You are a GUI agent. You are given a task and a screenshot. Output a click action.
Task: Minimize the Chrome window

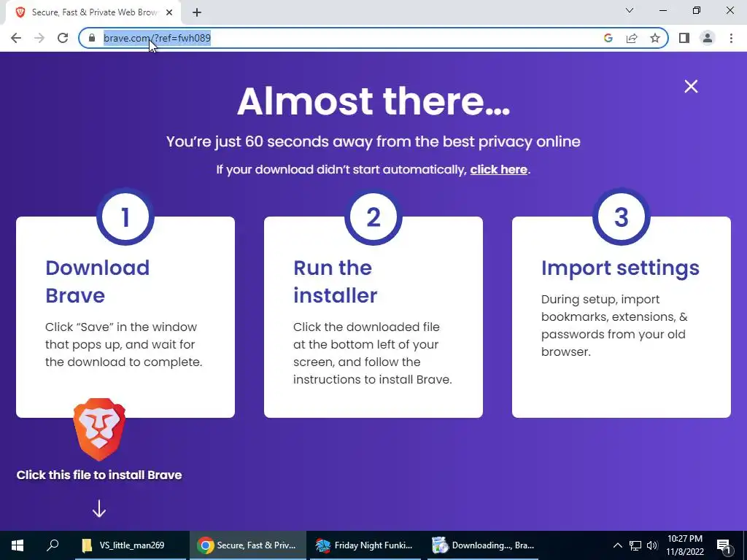(662, 10)
